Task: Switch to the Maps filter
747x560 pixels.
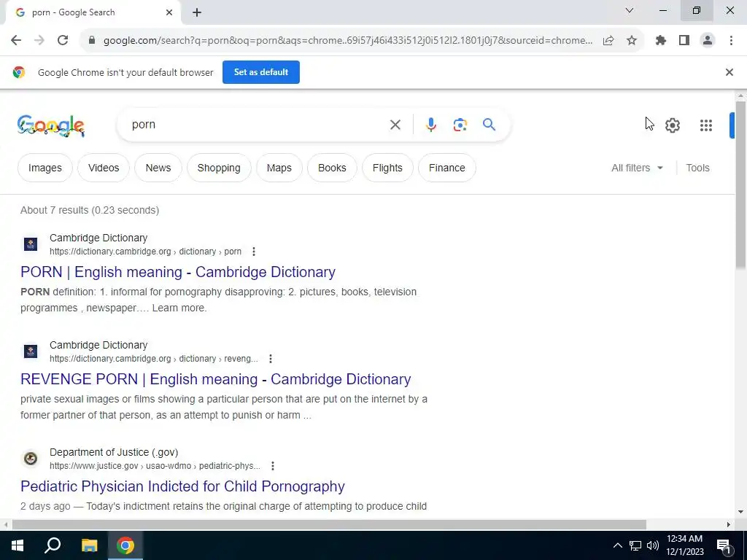Action: coord(279,168)
